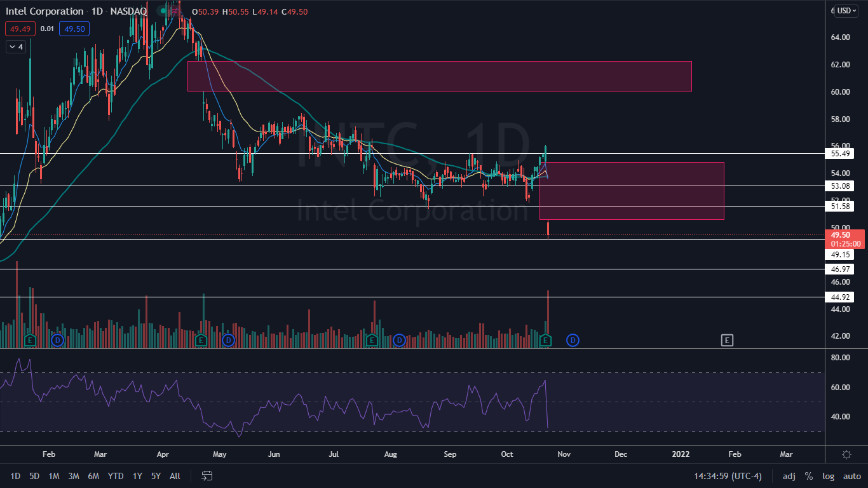The image size is (868, 488).
Task: Click the October earnings E marker
Action: pos(546,341)
